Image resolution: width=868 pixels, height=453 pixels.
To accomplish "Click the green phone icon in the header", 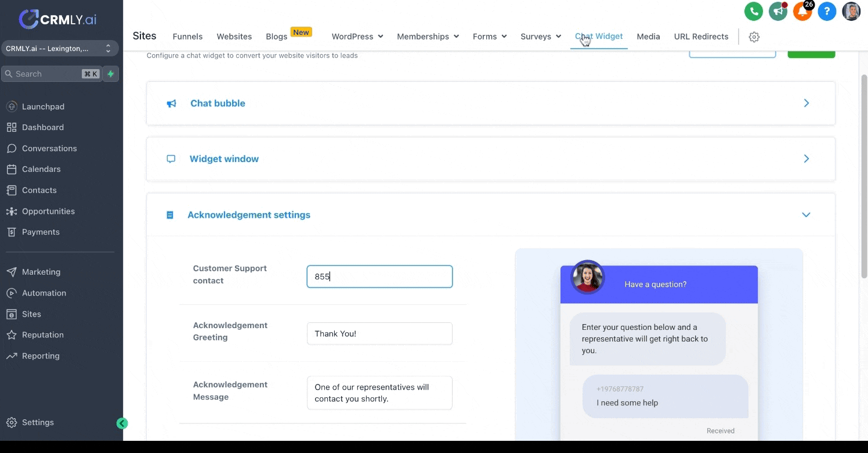I will coord(753,11).
